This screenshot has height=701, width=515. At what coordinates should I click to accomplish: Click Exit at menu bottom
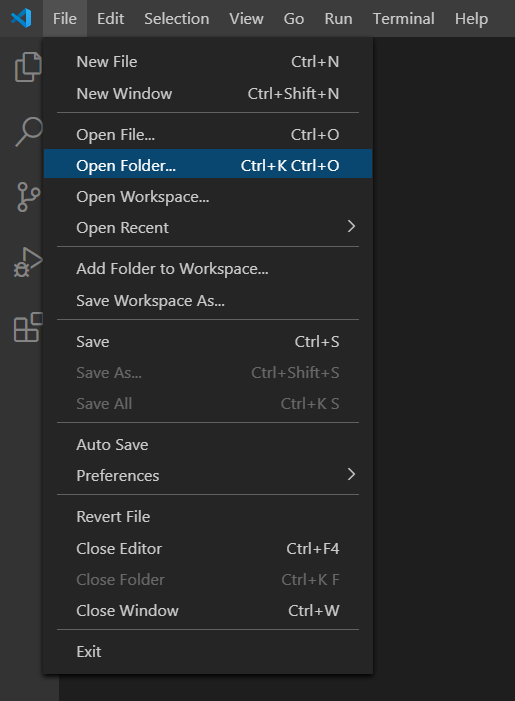(208, 652)
